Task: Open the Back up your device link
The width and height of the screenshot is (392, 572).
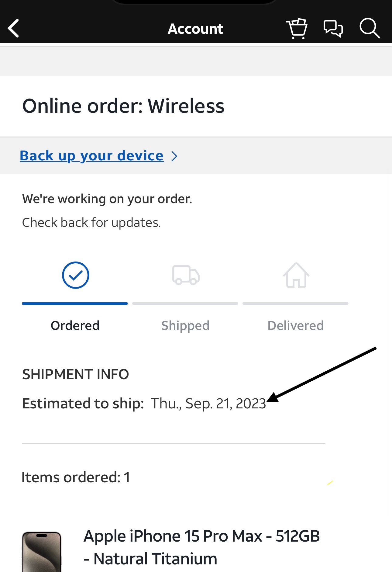Action: point(91,156)
